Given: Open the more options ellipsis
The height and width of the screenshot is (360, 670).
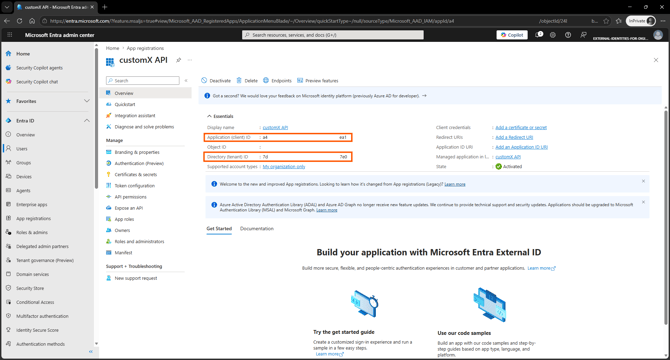Looking at the screenshot, I should click(x=190, y=60).
